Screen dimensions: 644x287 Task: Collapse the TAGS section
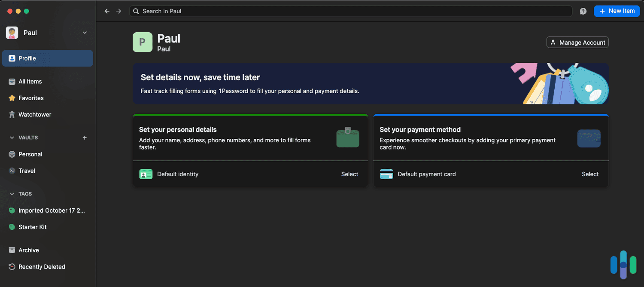[x=12, y=194]
